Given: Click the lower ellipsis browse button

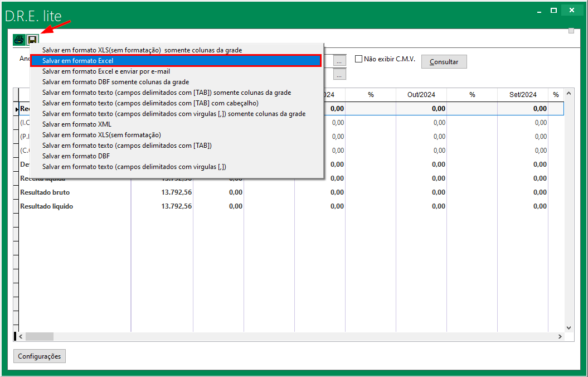Looking at the screenshot, I should 340,74.
